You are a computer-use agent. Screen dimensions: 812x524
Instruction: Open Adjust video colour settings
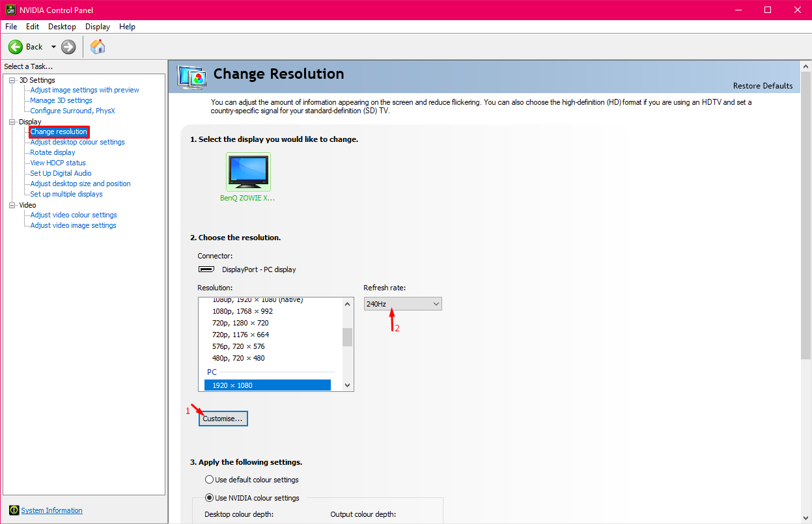tap(74, 215)
